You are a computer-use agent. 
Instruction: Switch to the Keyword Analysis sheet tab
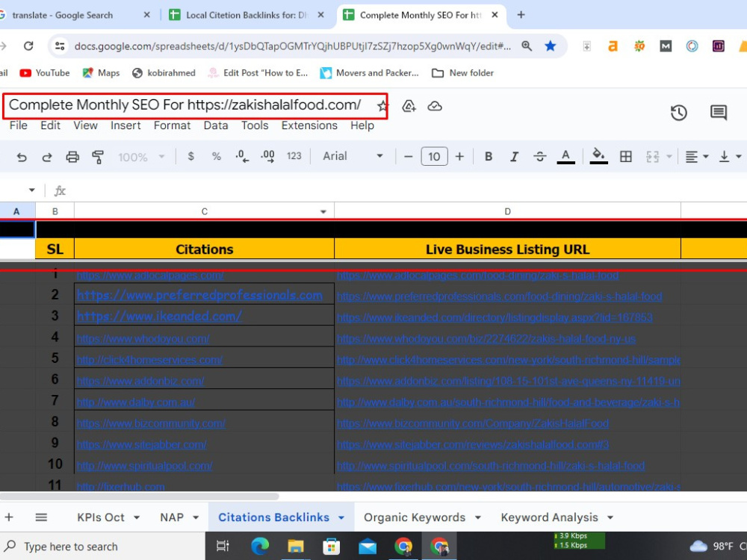click(549, 517)
